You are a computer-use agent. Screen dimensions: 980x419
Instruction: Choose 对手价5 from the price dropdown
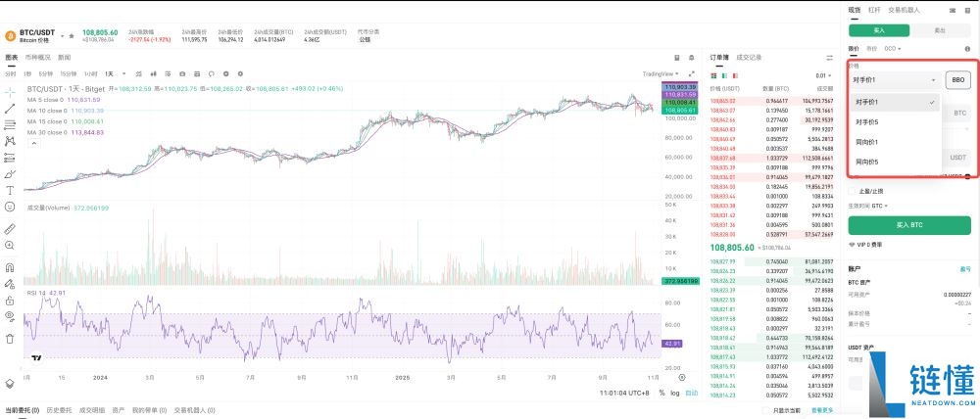[866, 122]
